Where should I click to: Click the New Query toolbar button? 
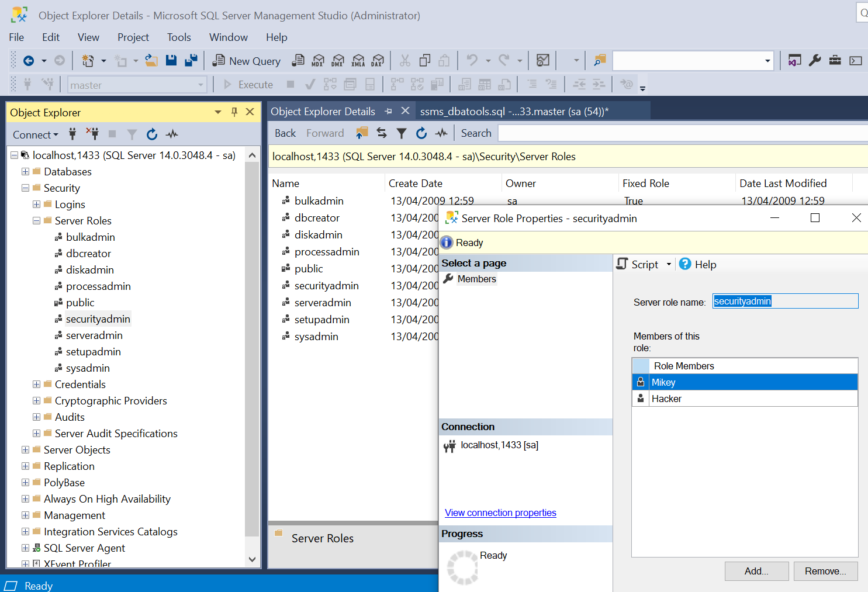247,61
